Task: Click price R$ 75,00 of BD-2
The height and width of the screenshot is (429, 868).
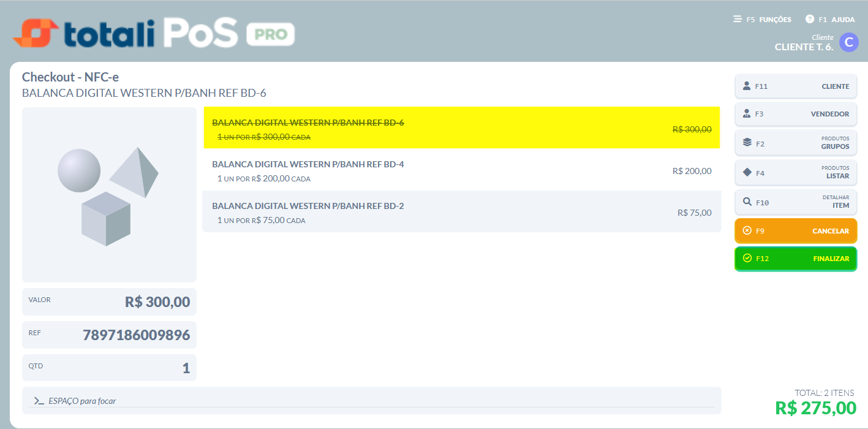Action: coord(694,213)
